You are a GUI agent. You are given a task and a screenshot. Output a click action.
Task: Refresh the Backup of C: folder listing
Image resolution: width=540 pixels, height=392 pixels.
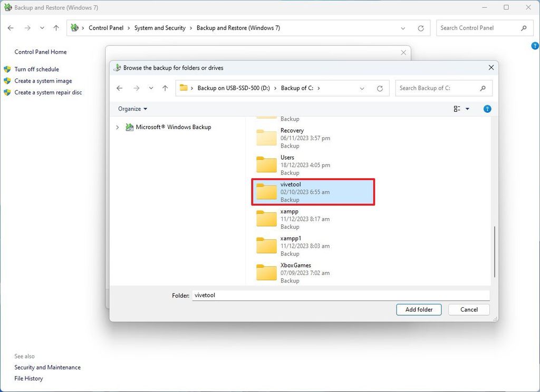click(380, 88)
